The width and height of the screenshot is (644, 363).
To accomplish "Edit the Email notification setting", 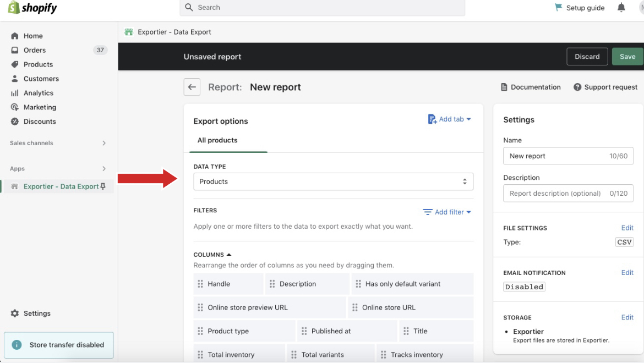I will [x=627, y=273].
